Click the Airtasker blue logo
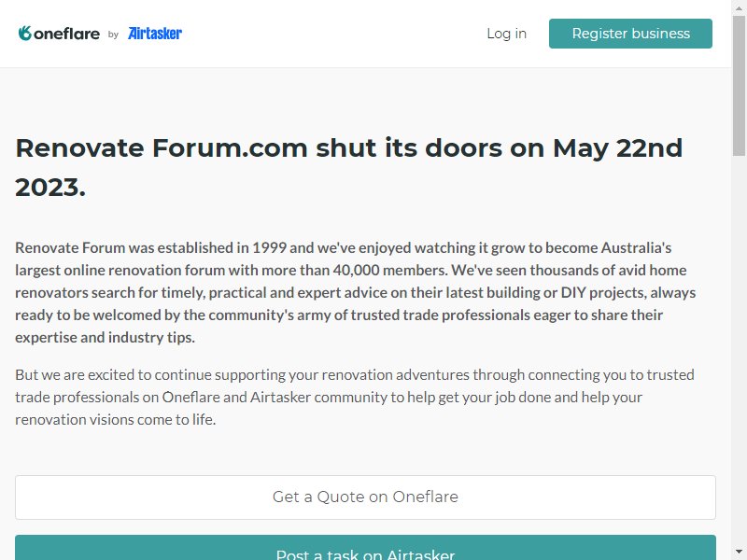This screenshot has height=560, width=747. point(155,34)
